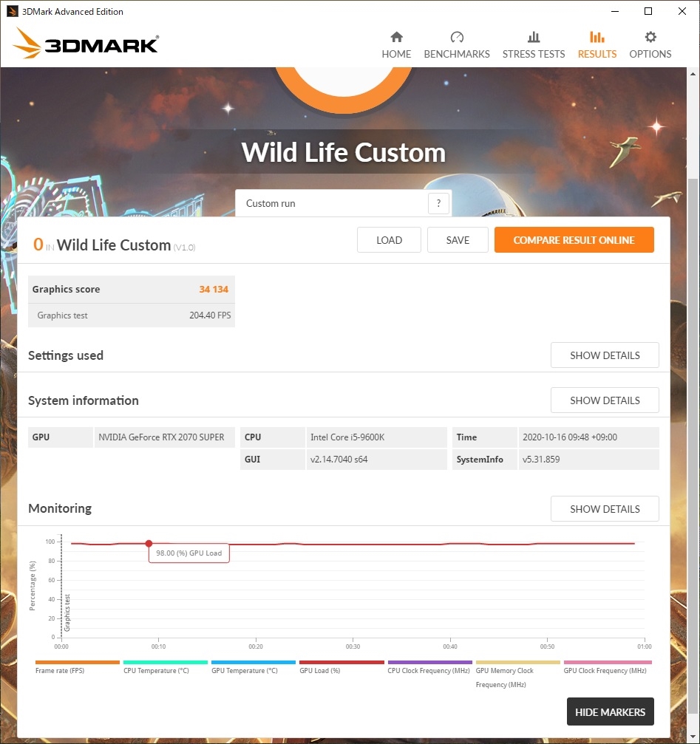Click the question mark help button

[x=438, y=204]
